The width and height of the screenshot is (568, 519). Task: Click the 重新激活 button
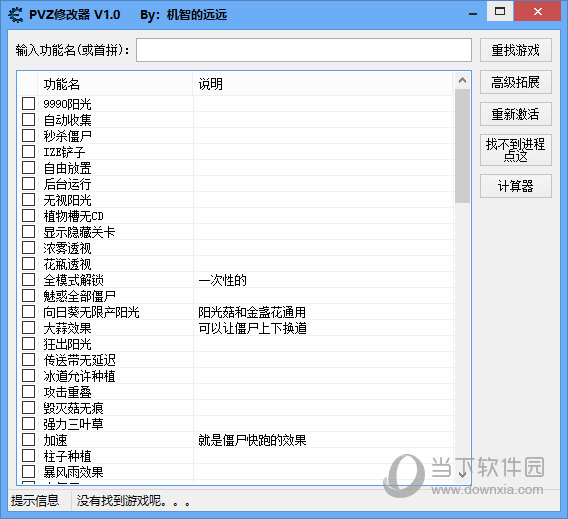tap(516, 114)
